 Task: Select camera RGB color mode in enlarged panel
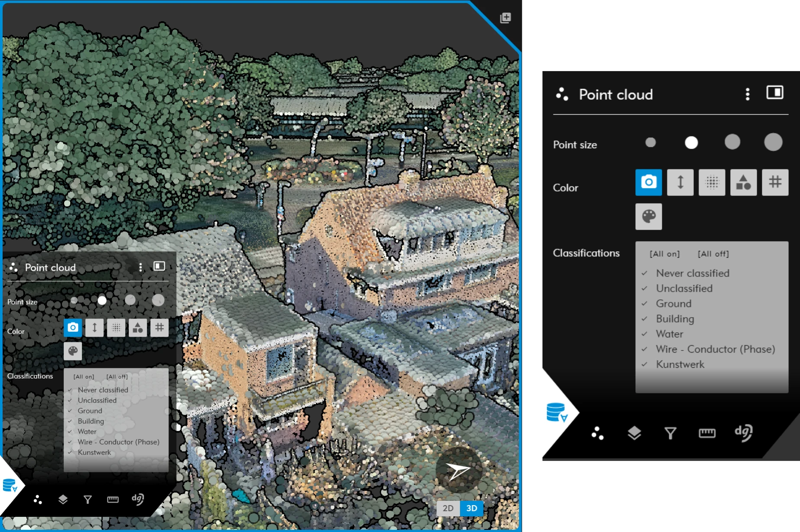[648, 182]
